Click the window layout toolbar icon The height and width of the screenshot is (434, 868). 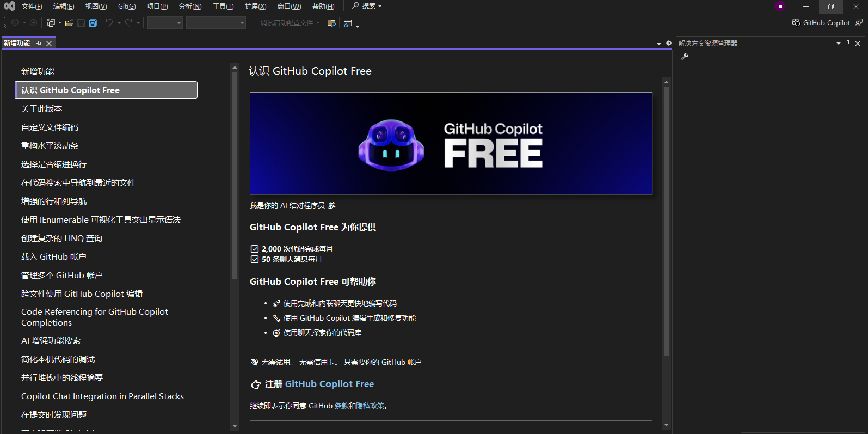348,23
